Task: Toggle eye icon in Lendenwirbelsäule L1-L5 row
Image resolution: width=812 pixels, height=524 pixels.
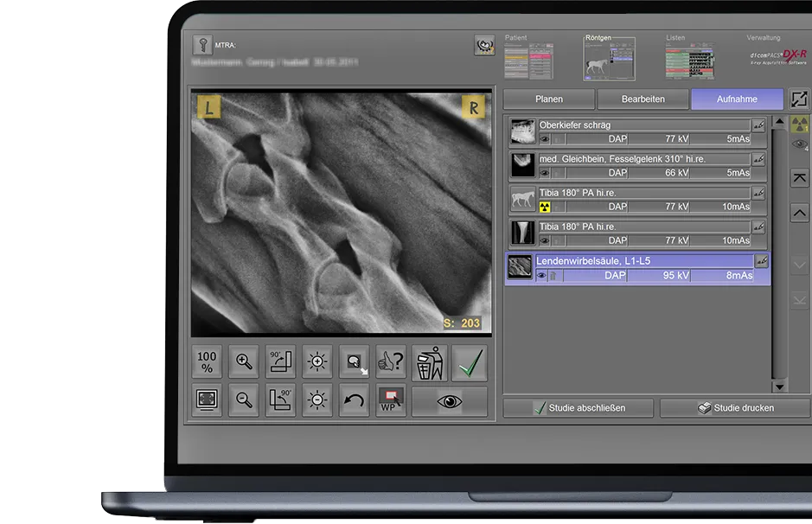Action: click(x=541, y=276)
